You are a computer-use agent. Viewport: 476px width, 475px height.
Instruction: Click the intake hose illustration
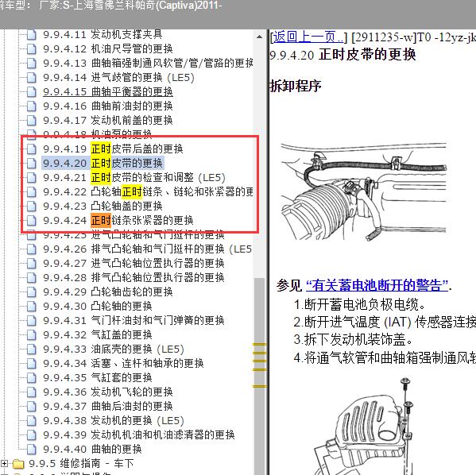click(364, 191)
